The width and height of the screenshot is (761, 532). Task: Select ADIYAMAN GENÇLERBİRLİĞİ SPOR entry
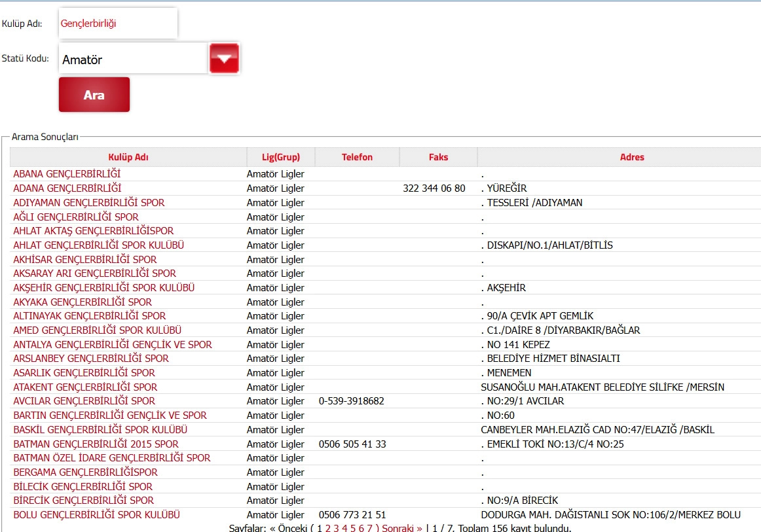coord(89,203)
